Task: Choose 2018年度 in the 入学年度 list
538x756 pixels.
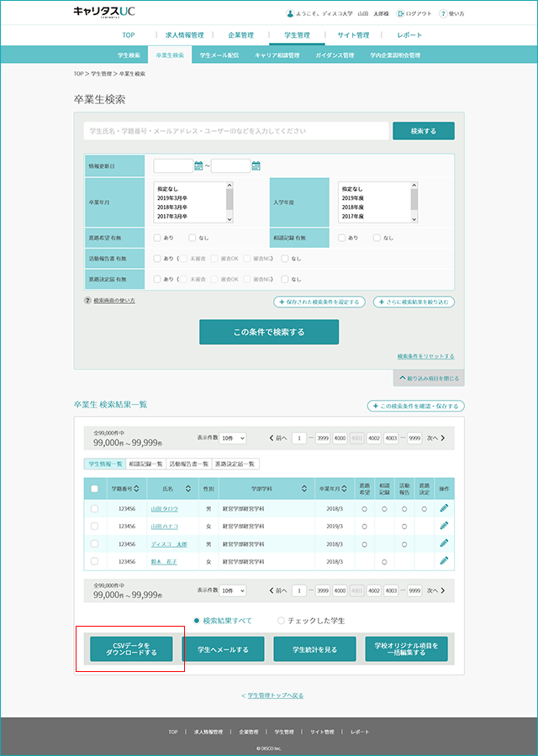Action: [x=353, y=207]
